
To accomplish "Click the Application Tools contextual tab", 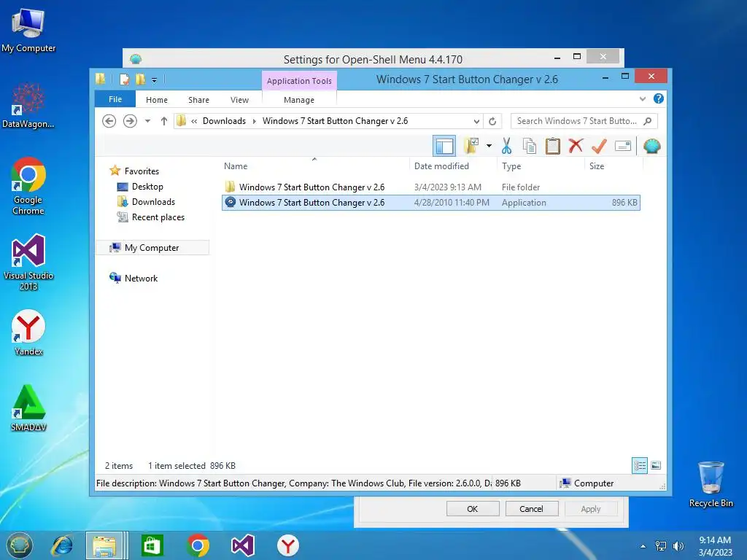I will [x=299, y=81].
